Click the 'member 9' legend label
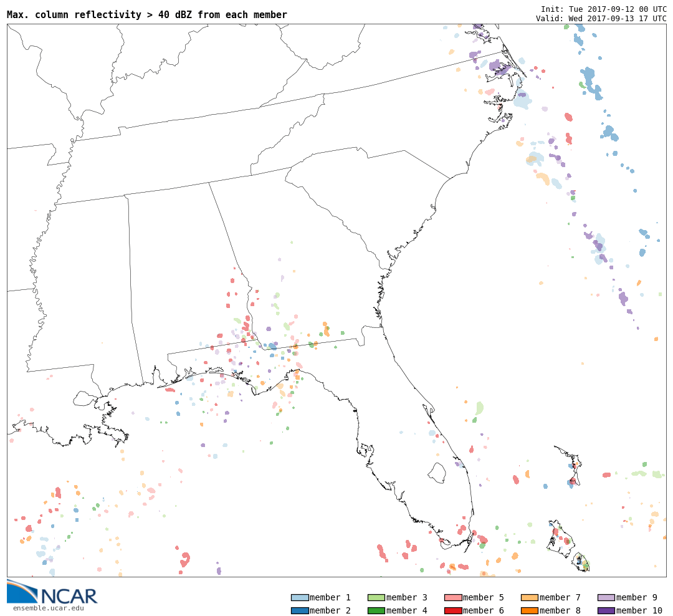This screenshot has width=673, height=616. [637, 597]
